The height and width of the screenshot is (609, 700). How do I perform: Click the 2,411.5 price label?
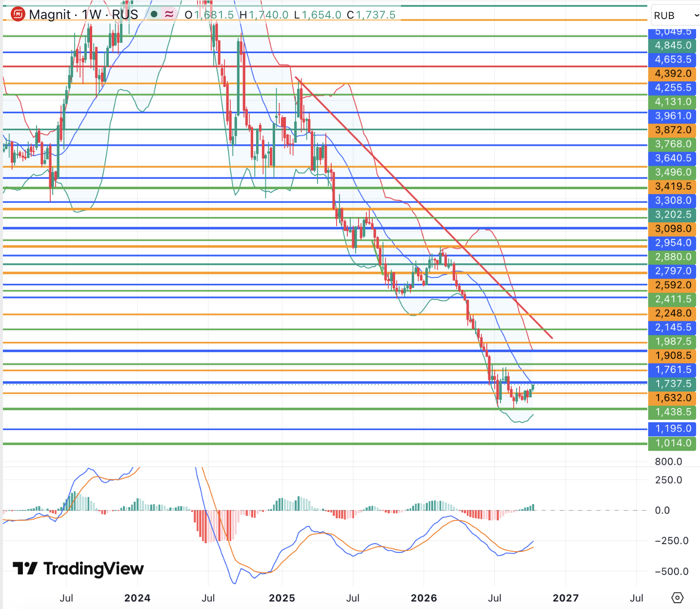click(x=673, y=300)
